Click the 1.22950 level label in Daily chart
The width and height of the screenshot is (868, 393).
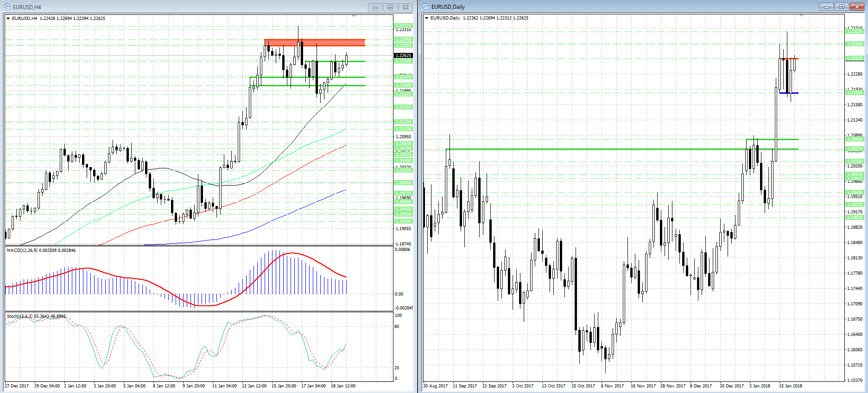click(x=855, y=44)
